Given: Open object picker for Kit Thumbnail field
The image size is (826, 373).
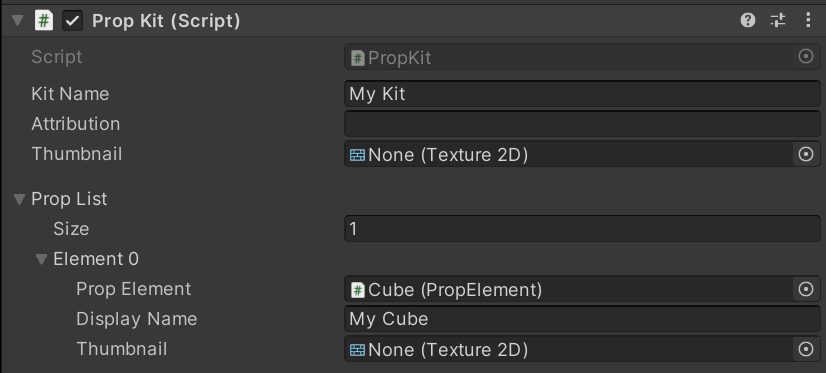Looking at the screenshot, I should [806, 154].
